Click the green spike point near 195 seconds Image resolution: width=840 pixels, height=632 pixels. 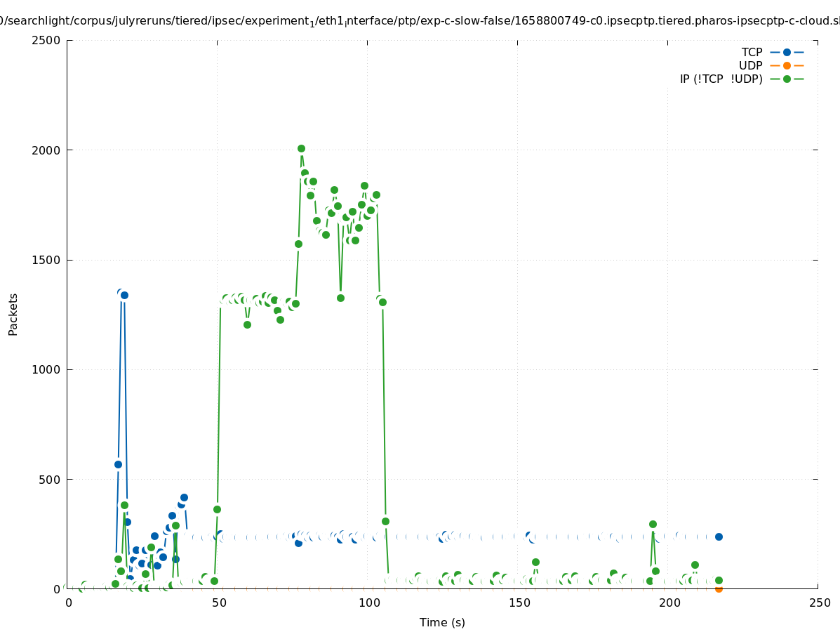(x=653, y=524)
